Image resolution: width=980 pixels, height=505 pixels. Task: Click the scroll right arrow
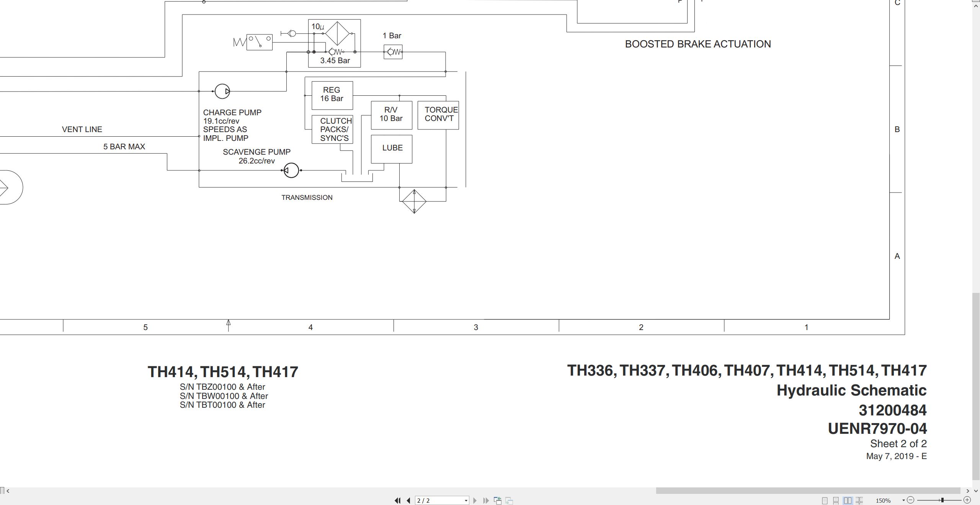click(x=968, y=490)
